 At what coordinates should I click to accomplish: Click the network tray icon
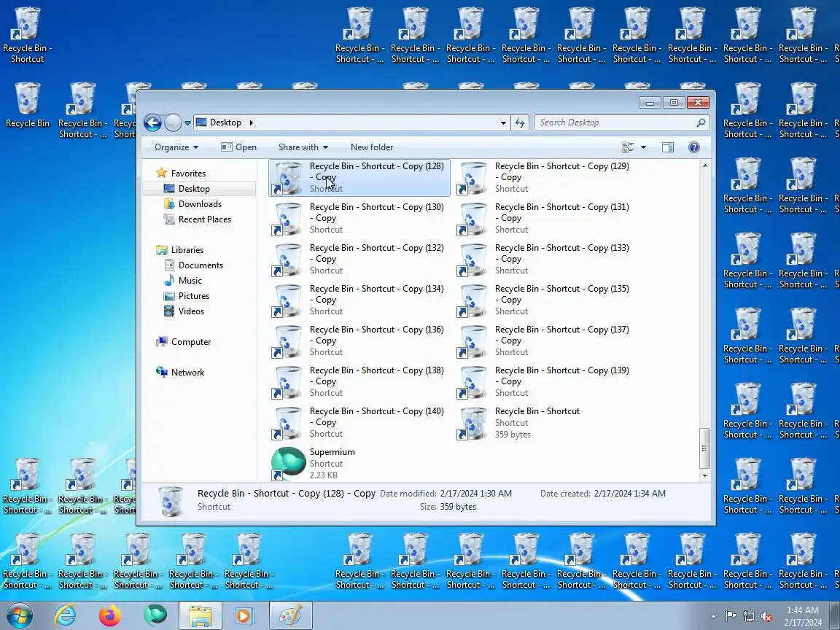click(x=748, y=617)
